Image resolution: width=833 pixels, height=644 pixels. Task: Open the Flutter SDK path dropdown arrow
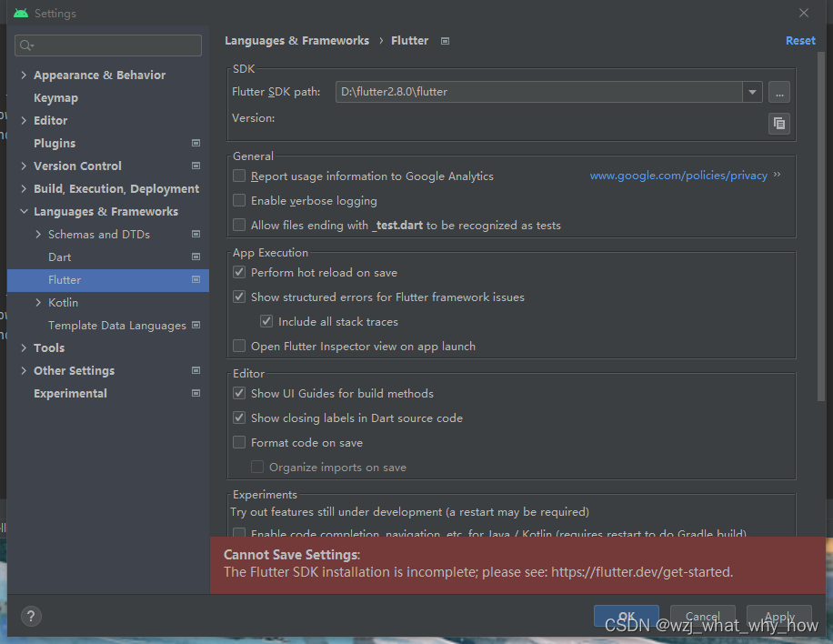pyautogui.click(x=752, y=92)
